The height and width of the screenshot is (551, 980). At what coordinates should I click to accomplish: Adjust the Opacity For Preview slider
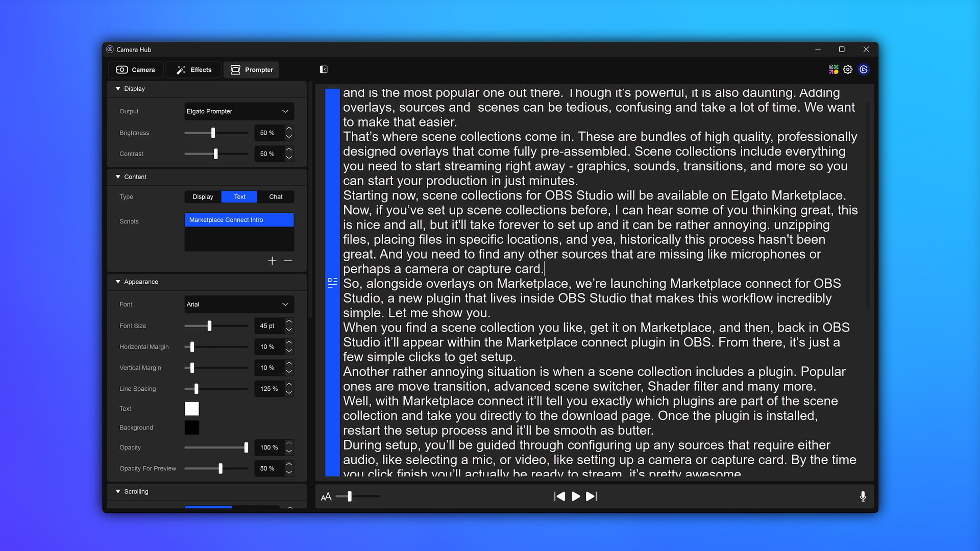(x=216, y=468)
